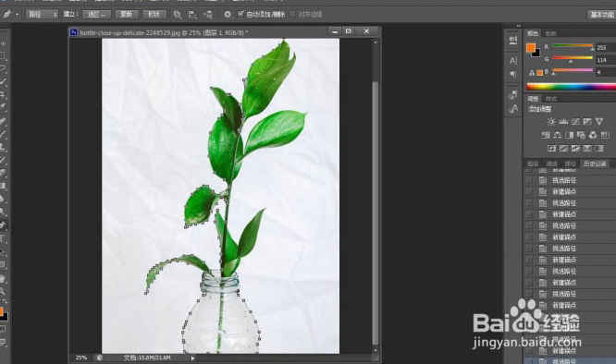Switch to the 调整 adjustments tab
This screenshot has height=364, width=616.
[x=533, y=99]
